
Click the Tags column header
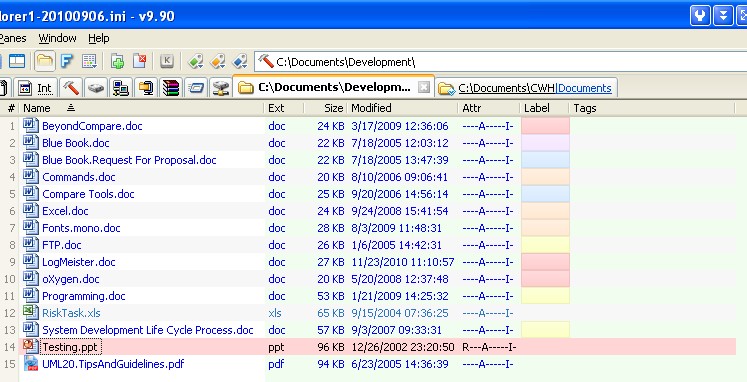point(653,108)
